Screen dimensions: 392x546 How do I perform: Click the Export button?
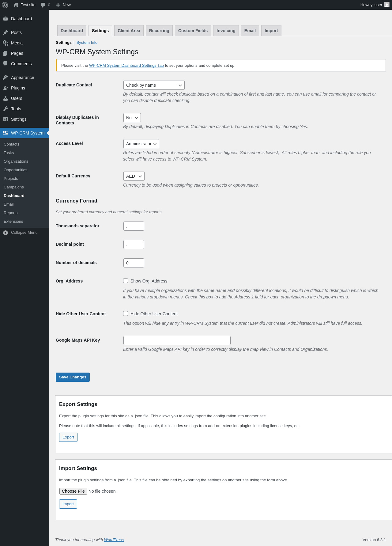tap(68, 437)
